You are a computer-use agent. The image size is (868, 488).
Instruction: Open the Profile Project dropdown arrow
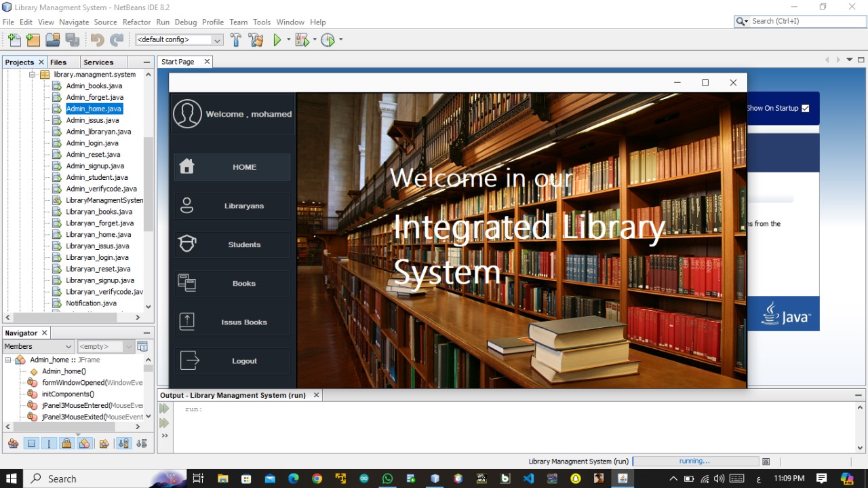click(340, 40)
